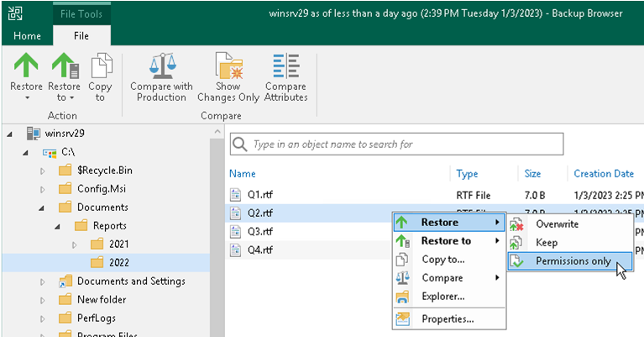This screenshot has width=644, height=337.
Task: Collapse the Documents folder tree node
Action: [43, 208]
